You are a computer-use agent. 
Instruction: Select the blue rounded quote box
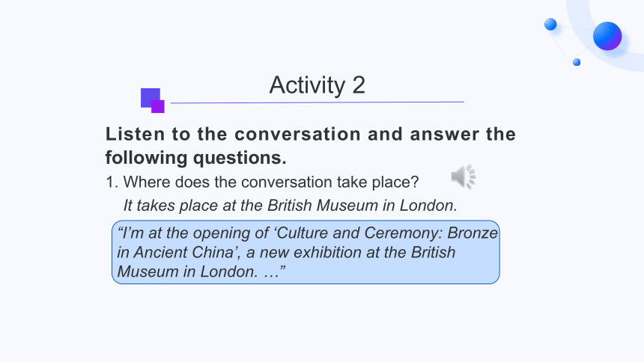[x=306, y=252]
